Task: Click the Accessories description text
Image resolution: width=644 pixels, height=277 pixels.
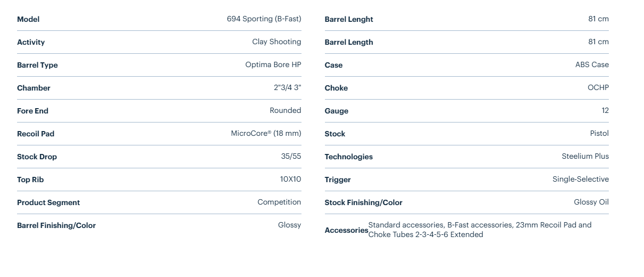Action: (479, 230)
